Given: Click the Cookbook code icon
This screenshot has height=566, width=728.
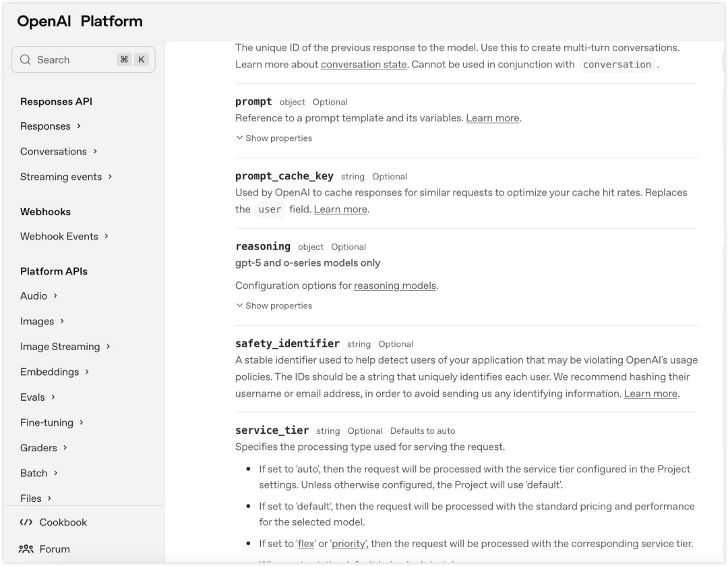Looking at the screenshot, I should tap(26, 522).
